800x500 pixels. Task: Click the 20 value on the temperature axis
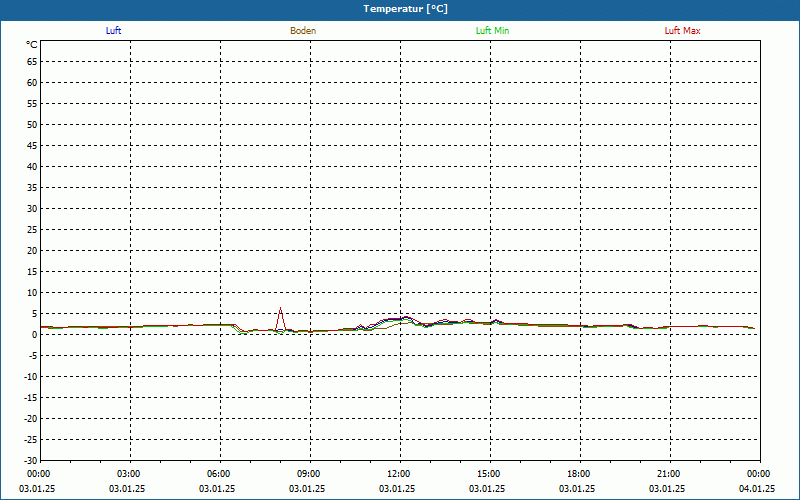(32, 251)
